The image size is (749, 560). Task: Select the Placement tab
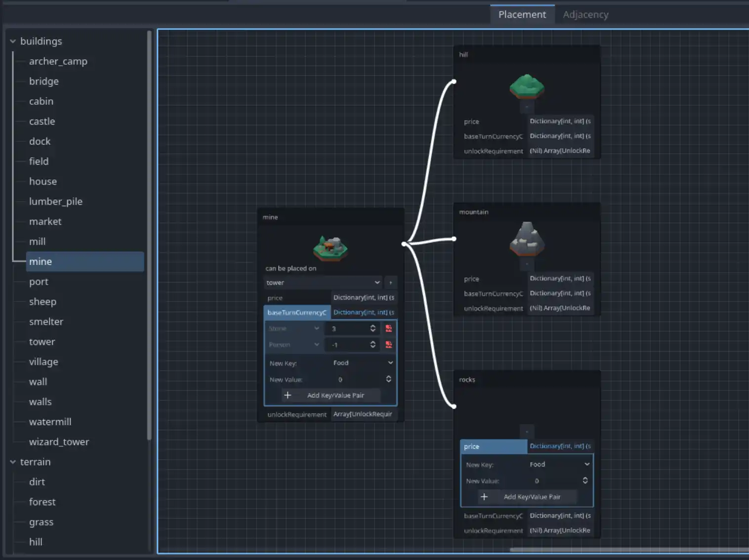[x=522, y=14]
